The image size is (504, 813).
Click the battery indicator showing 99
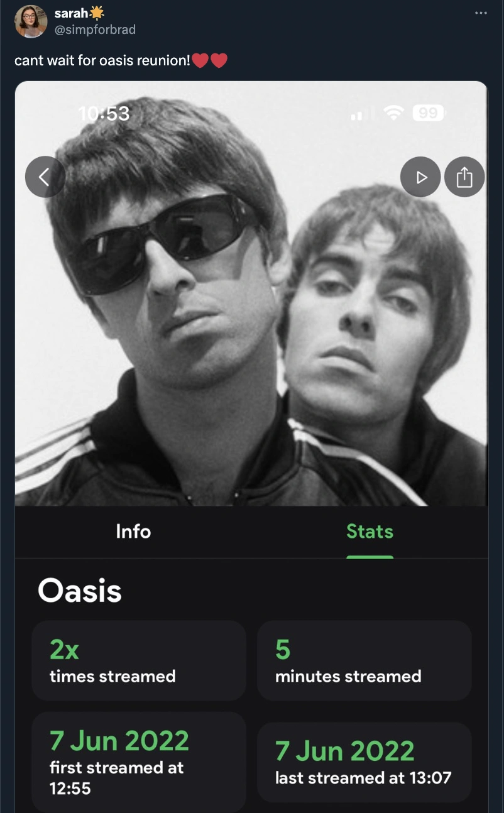coord(428,114)
